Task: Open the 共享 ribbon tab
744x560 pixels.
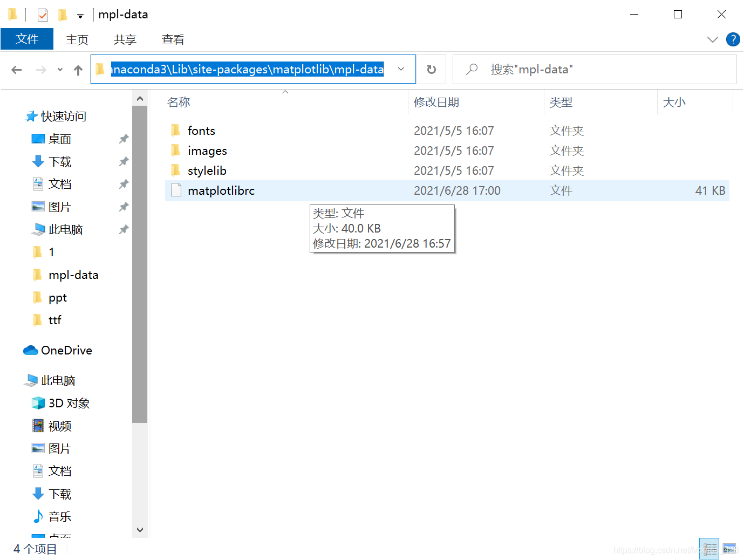Action: point(125,39)
